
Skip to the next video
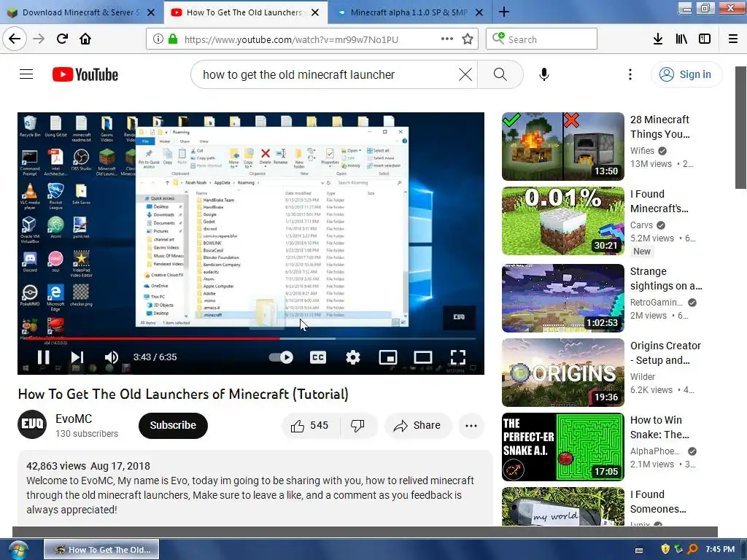(77, 357)
